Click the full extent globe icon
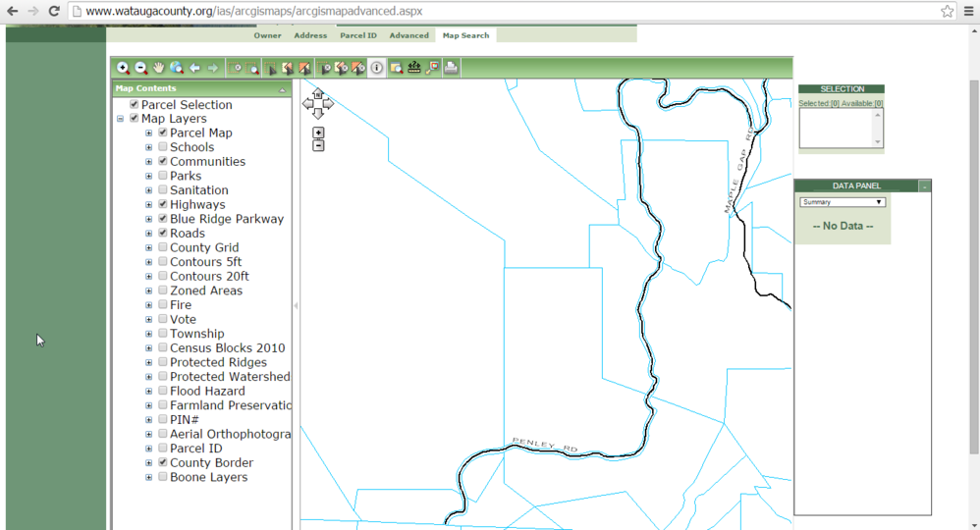Viewport: 980px width, 530px height. pos(177,68)
